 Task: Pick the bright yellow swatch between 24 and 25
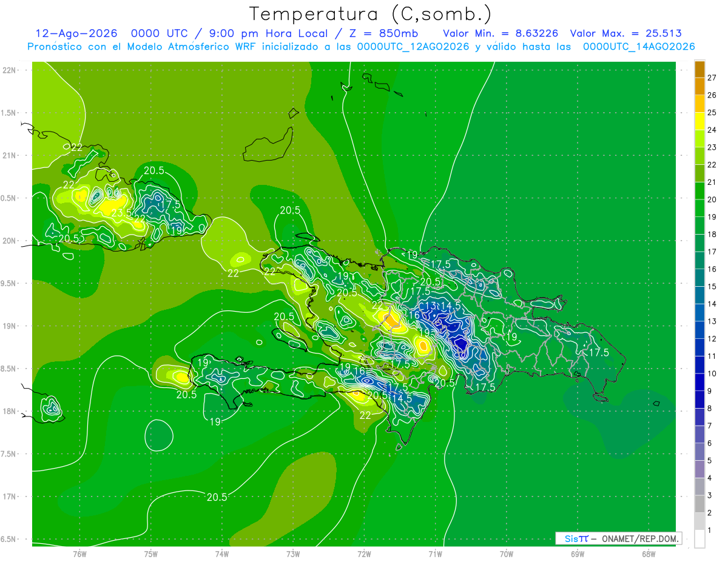tap(699, 121)
